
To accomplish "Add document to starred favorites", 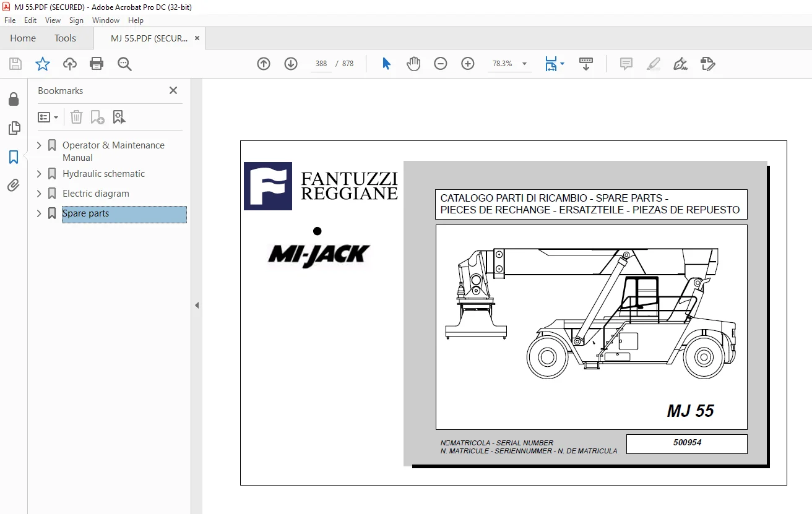I will point(42,64).
